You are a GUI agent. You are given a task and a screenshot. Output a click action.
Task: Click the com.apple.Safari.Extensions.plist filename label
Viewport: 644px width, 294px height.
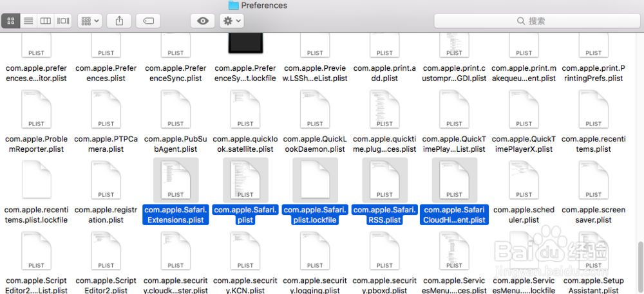coord(176,215)
